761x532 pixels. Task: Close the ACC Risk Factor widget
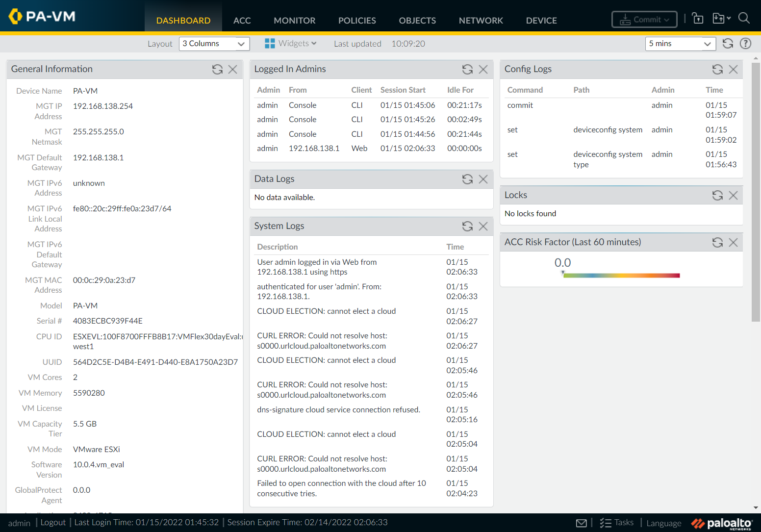pyautogui.click(x=733, y=243)
